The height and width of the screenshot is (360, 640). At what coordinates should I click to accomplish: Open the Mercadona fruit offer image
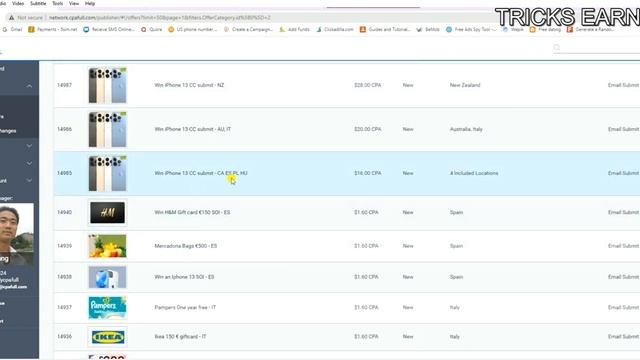pos(107,246)
